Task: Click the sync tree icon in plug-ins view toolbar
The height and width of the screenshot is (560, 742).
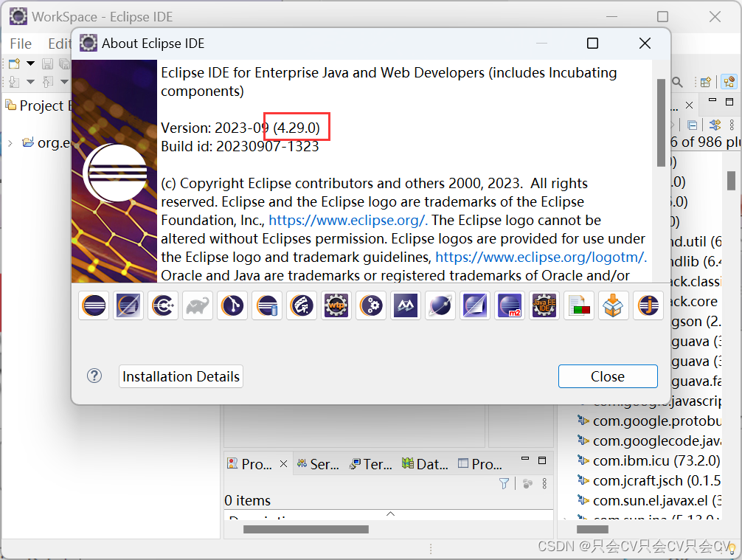Action: (715, 125)
